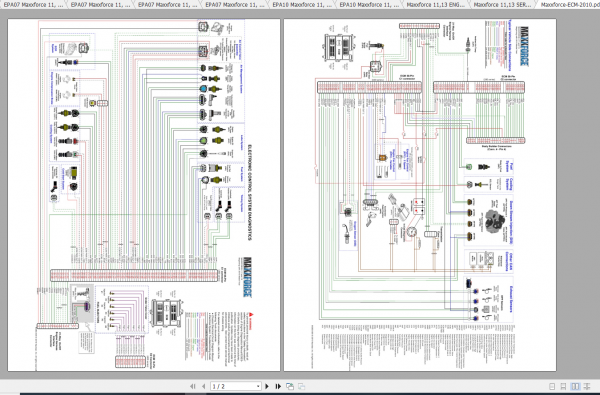600x395 pixels.
Task: Switch to second EPA10 Maxxforce 11 tab
Action: click(369, 5)
